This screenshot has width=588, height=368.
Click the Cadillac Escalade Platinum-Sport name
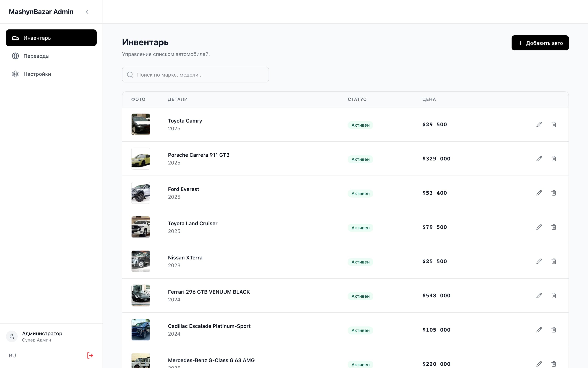[x=209, y=326]
